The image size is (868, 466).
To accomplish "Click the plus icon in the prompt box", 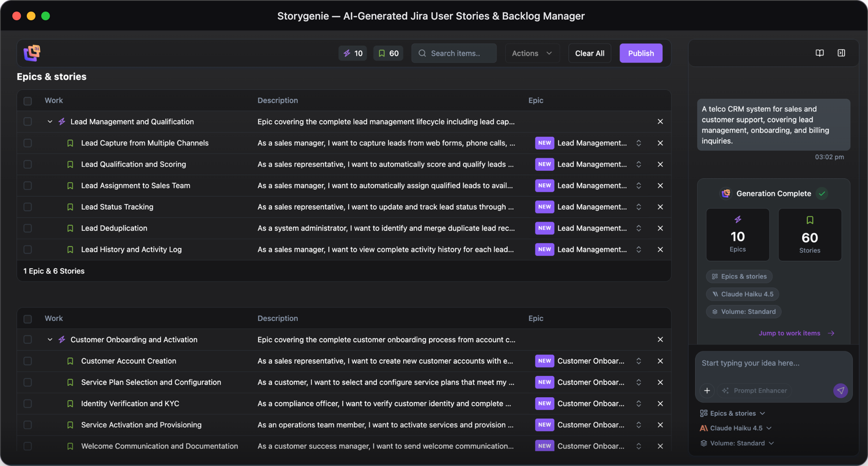I will [707, 390].
